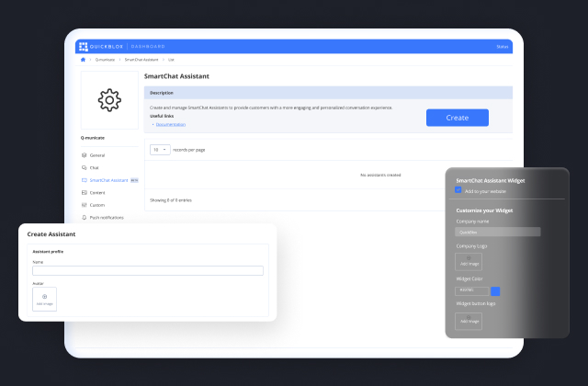The width and height of the screenshot is (588, 386).
Task: Open Push notifications in the sidebar
Action: click(x=107, y=217)
